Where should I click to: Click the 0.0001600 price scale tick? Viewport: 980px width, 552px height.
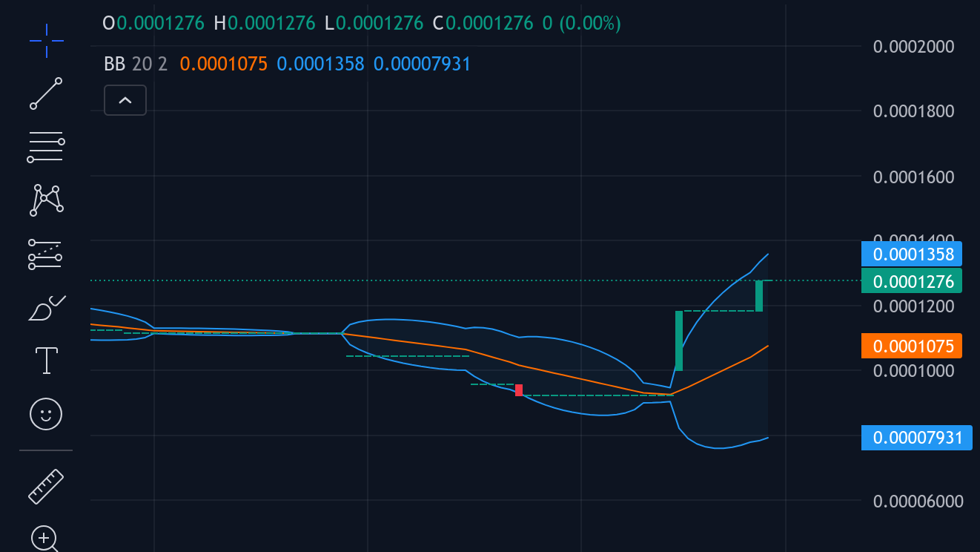point(913,177)
